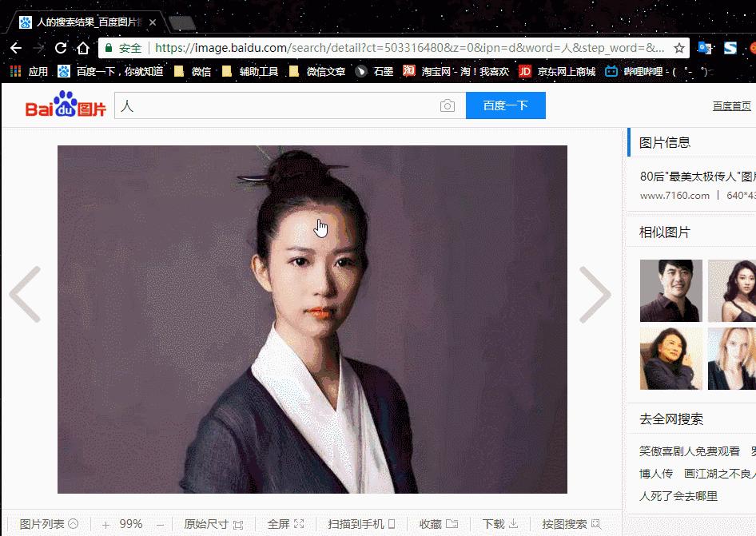Screen dimensions: 756x536
Task: Open the 百度首页 link
Action: (x=731, y=106)
